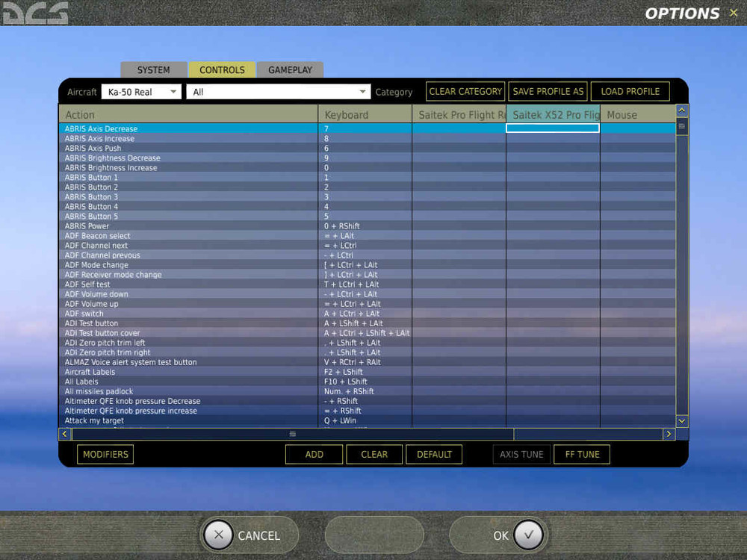The width and height of the screenshot is (747, 560).
Task: Select 'All missiles padlock' action
Action: (99, 391)
